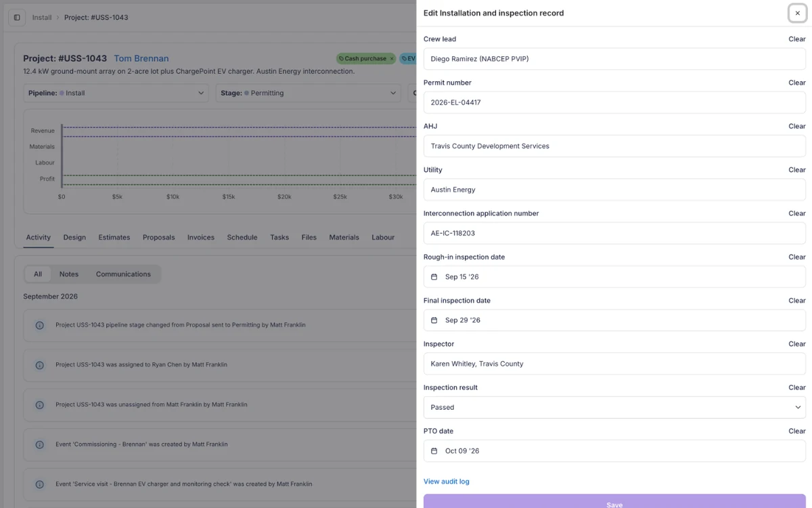This screenshot has height=508, width=812.
Task: Clear the Rough-in inspection date
Action: pyautogui.click(x=796, y=257)
